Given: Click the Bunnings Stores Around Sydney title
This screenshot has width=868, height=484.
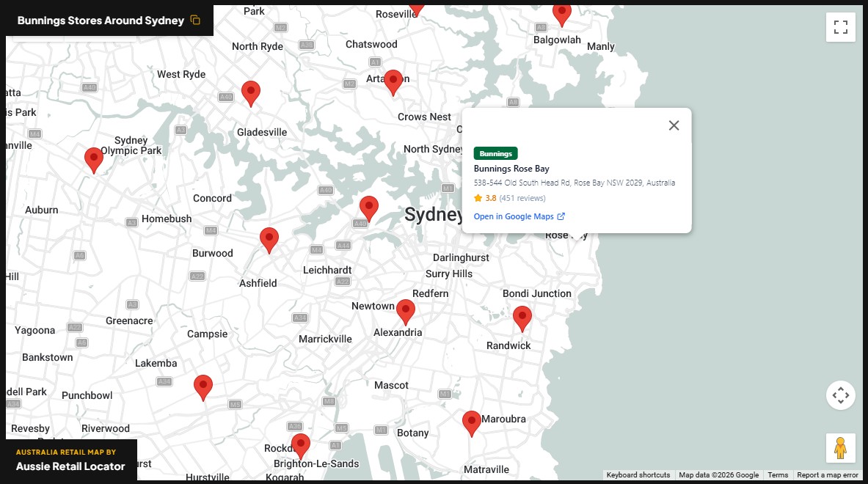Looking at the screenshot, I should pos(101,21).
